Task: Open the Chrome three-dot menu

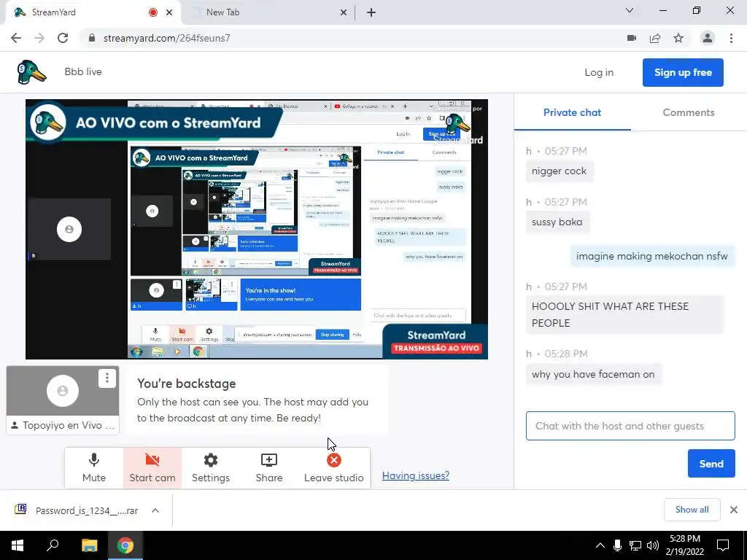Action: [x=731, y=38]
